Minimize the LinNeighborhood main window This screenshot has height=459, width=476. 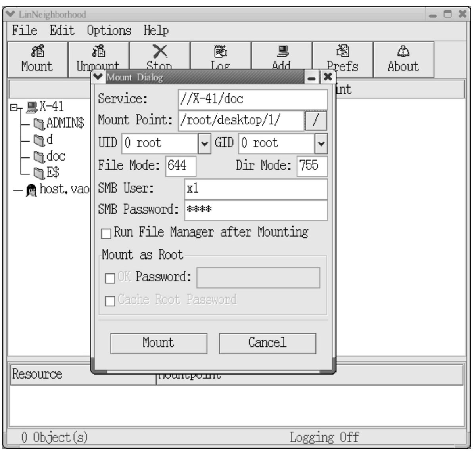[x=433, y=15]
